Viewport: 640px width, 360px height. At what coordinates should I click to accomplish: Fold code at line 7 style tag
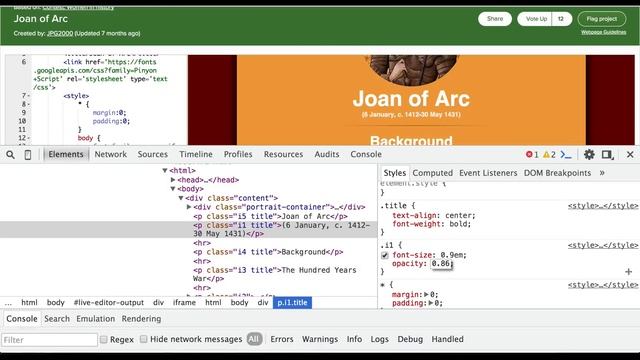tap(29, 96)
